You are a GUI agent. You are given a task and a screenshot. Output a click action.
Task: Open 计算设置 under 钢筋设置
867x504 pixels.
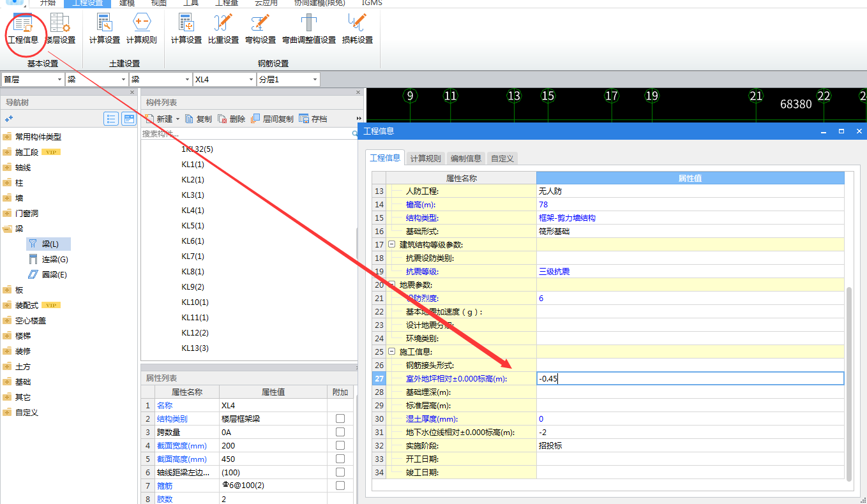(186, 29)
